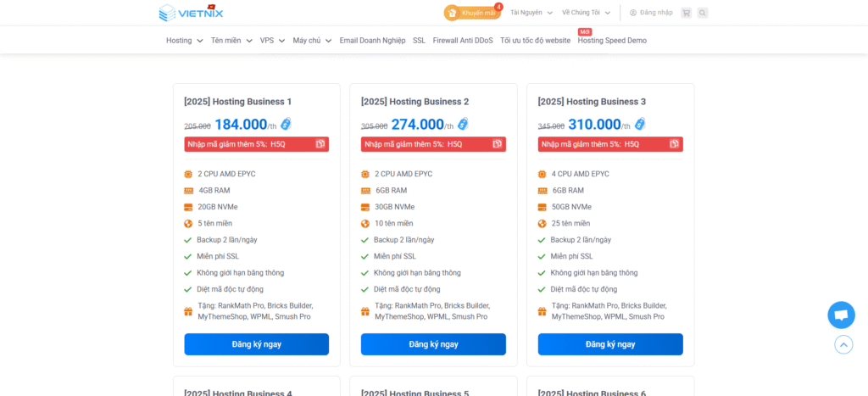Screen dimensions: 868x396
Task: Open the live chat bubble
Action: pyautogui.click(x=841, y=315)
